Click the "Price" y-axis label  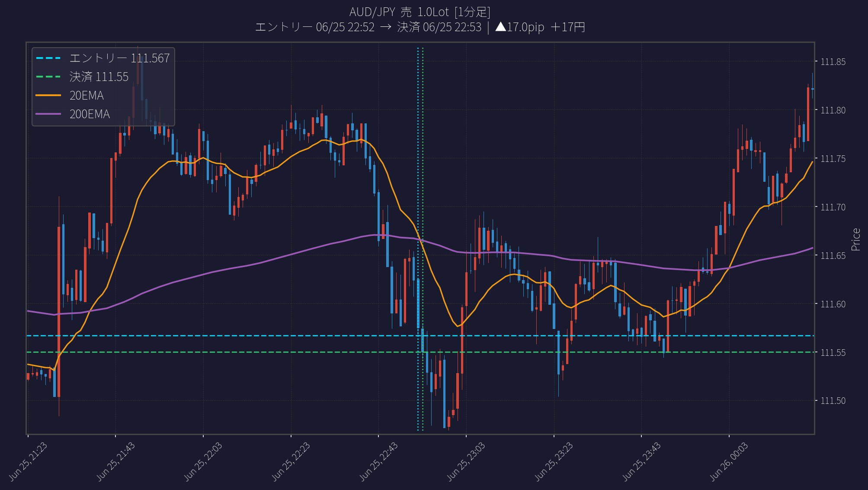(x=855, y=239)
